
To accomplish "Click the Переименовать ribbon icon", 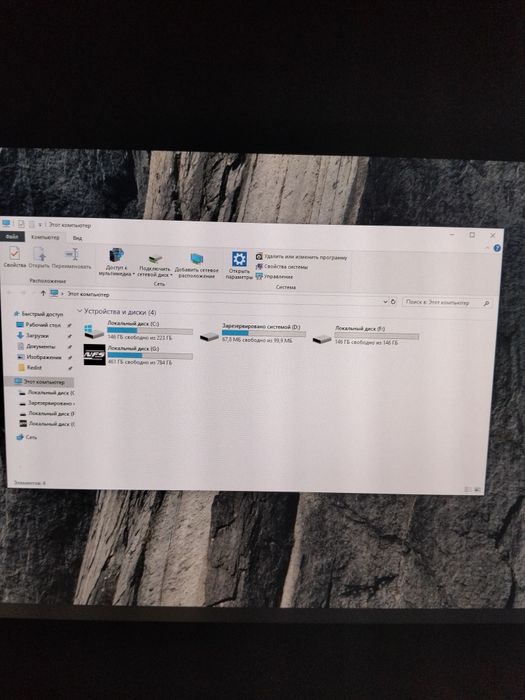I will [x=71, y=254].
